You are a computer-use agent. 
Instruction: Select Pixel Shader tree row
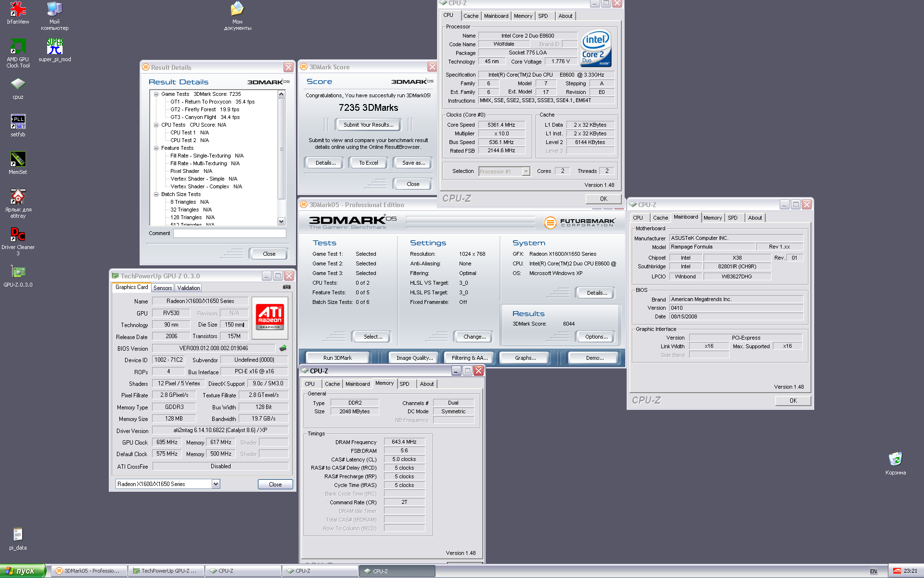pyautogui.click(x=191, y=171)
